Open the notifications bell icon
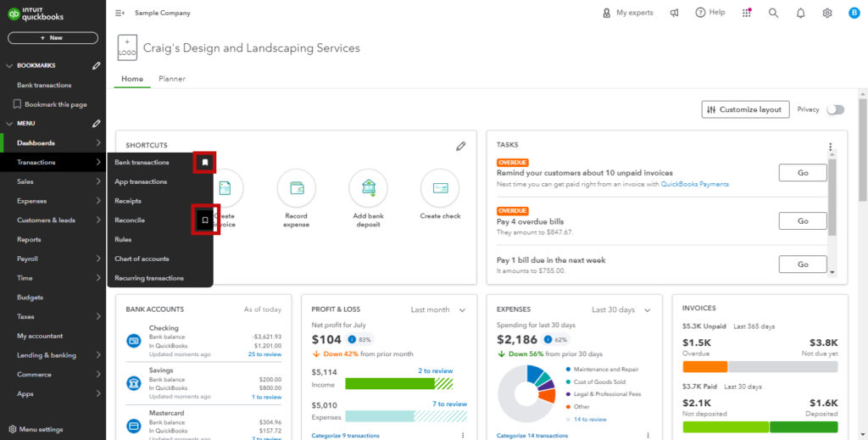This screenshot has height=440, width=868. [x=800, y=13]
